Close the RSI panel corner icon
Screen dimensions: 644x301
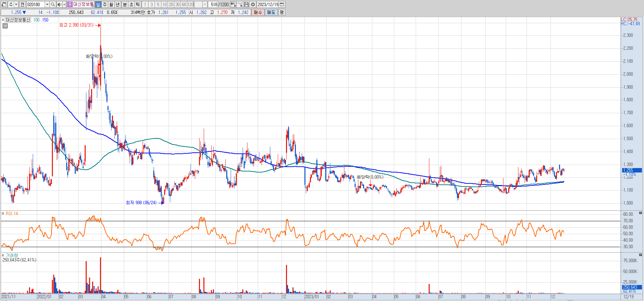tap(641, 213)
